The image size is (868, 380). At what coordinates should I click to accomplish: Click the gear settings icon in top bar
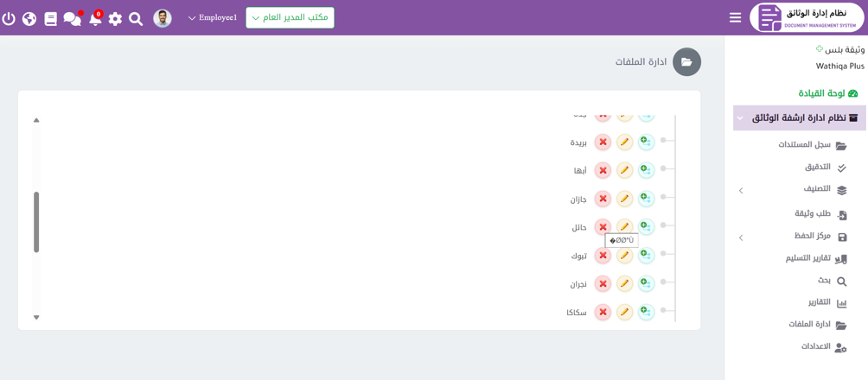coord(115,18)
